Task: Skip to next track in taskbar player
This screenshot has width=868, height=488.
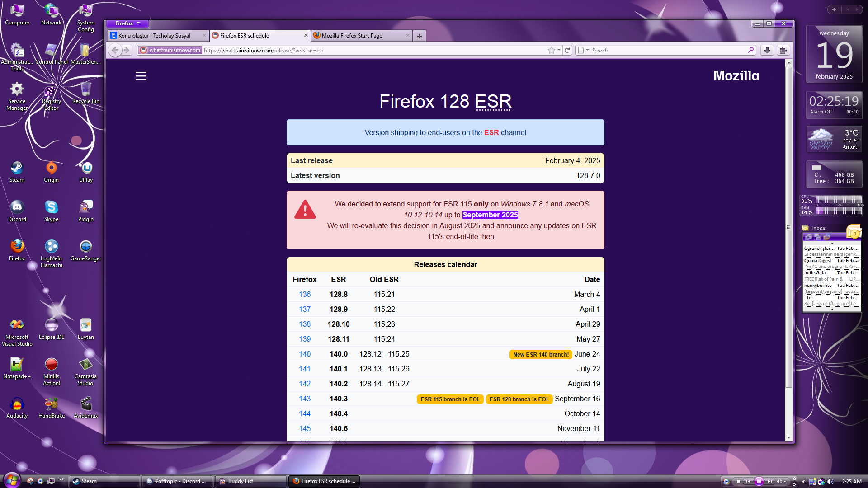Action: pyautogui.click(x=769, y=481)
